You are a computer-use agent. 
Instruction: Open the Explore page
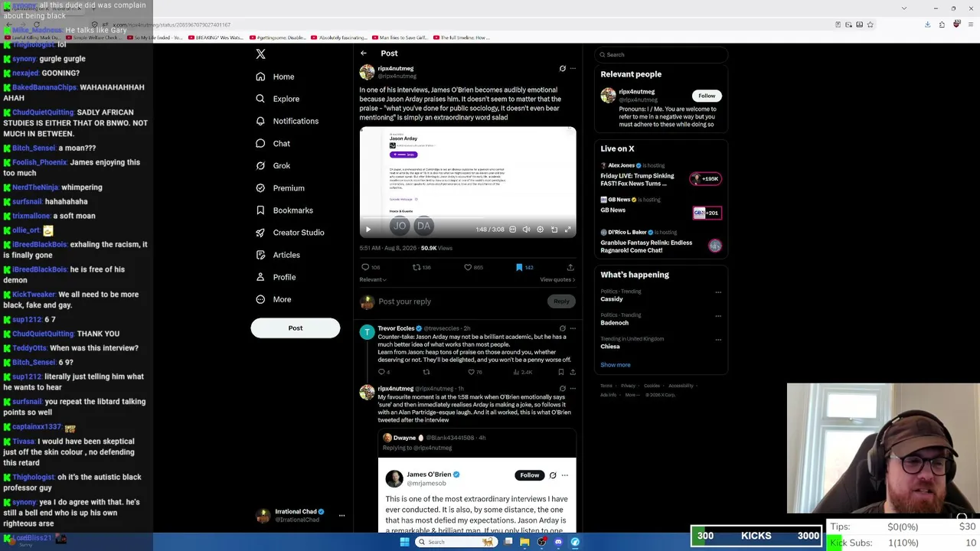pos(278,99)
